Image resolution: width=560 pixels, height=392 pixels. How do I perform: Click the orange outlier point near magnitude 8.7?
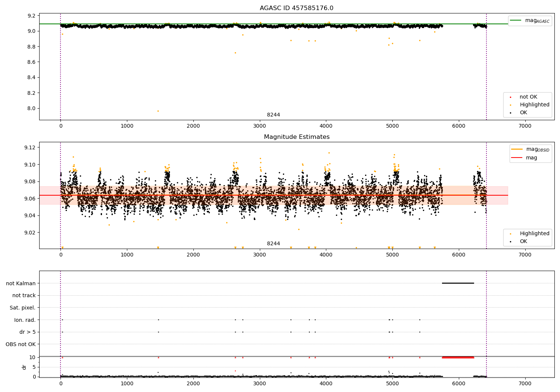[235, 53]
